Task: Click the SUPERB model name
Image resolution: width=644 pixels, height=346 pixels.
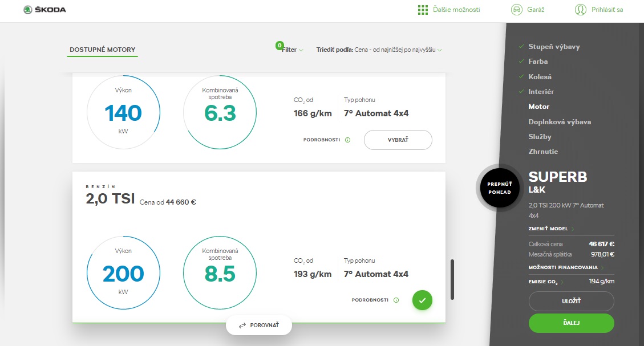Action: click(558, 177)
